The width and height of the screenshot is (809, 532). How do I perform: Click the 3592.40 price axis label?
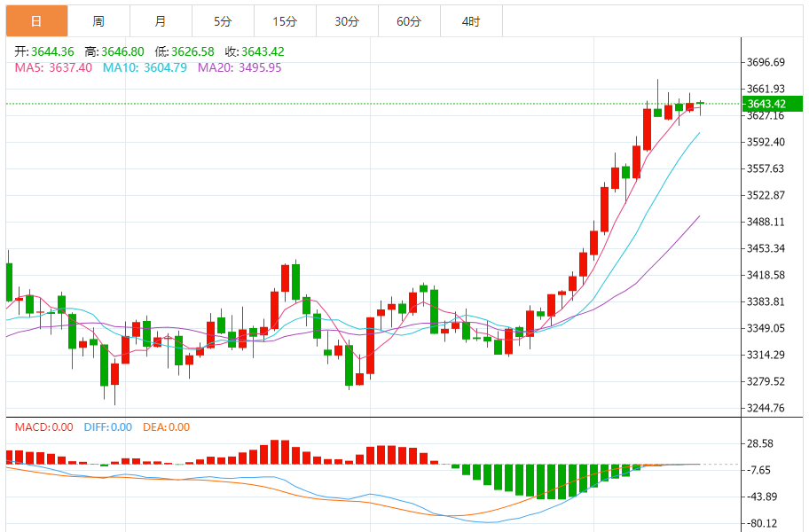(766, 142)
